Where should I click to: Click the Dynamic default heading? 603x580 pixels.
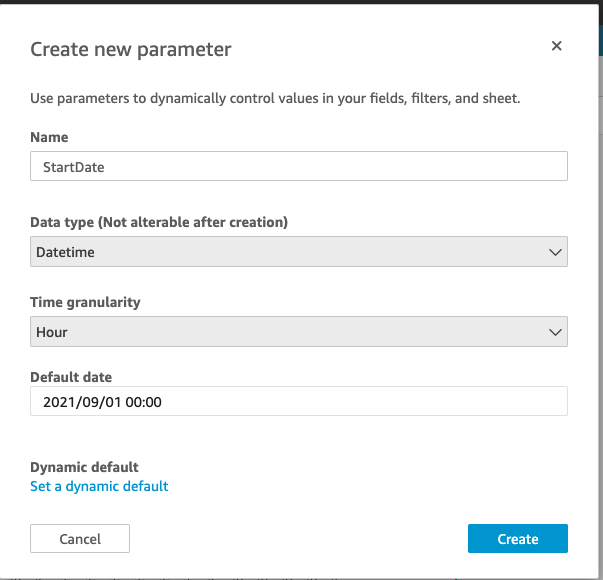pyautogui.click(x=84, y=467)
